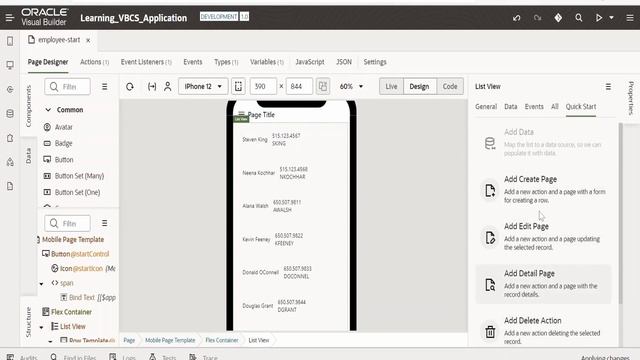Image resolution: width=640 pixels, height=360 pixels.
Task: Click the canvas width field 390
Action: pyautogui.click(x=263, y=87)
